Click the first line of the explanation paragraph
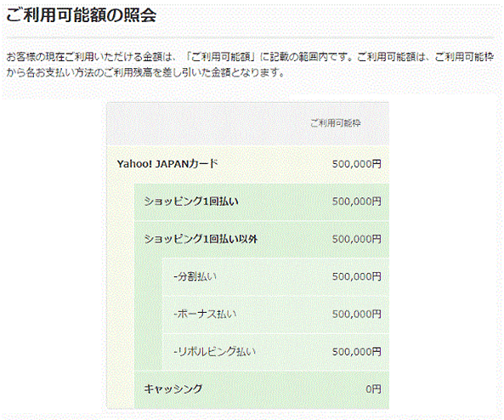 coord(250,57)
